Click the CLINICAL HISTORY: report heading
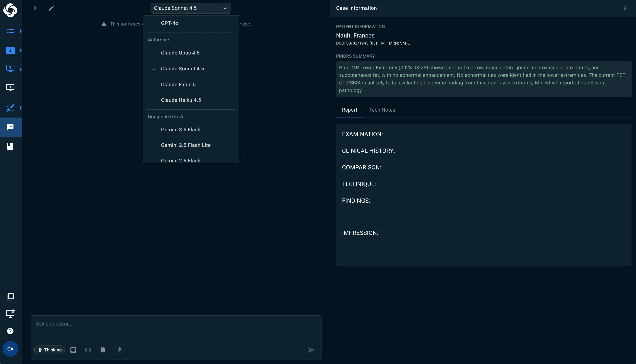Screen dimensions: 636x364 point(368,151)
